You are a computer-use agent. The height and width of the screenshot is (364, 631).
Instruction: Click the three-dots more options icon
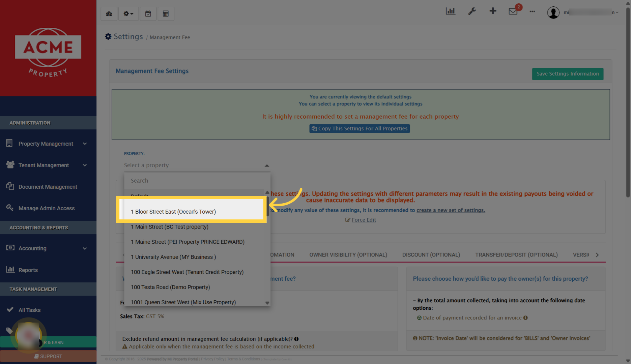(x=532, y=11)
